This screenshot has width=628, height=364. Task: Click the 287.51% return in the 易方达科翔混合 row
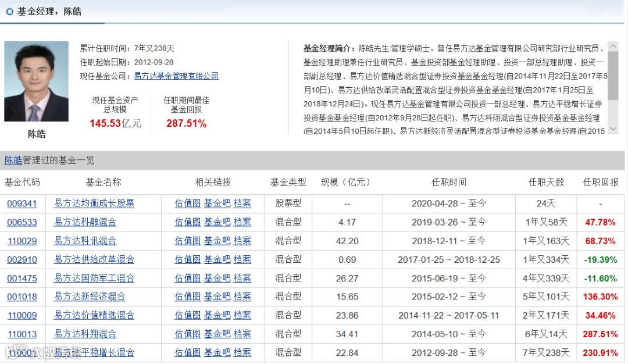click(x=600, y=334)
